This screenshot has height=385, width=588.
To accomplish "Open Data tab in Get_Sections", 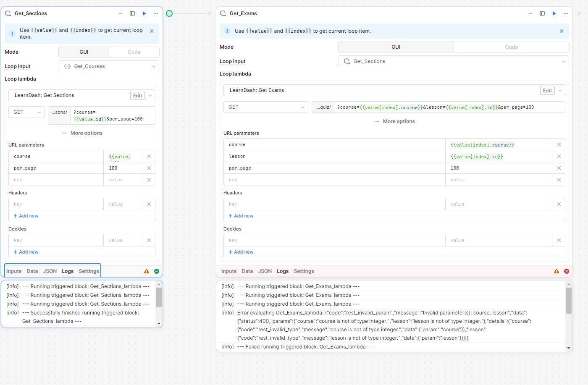I will (x=32, y=271).
